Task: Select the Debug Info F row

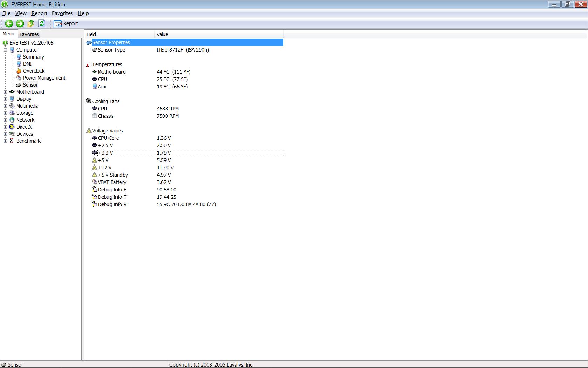Action: point(184,190)
